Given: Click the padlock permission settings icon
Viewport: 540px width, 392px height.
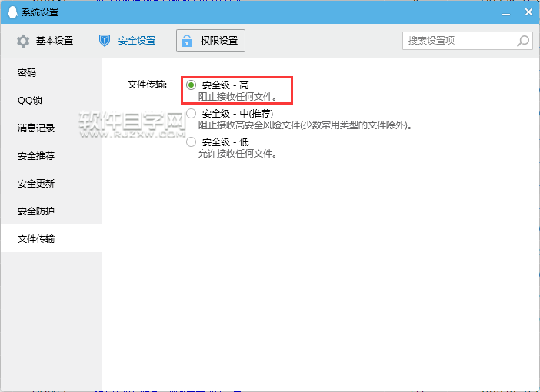Looking at the screenshot, I should 187,41.
